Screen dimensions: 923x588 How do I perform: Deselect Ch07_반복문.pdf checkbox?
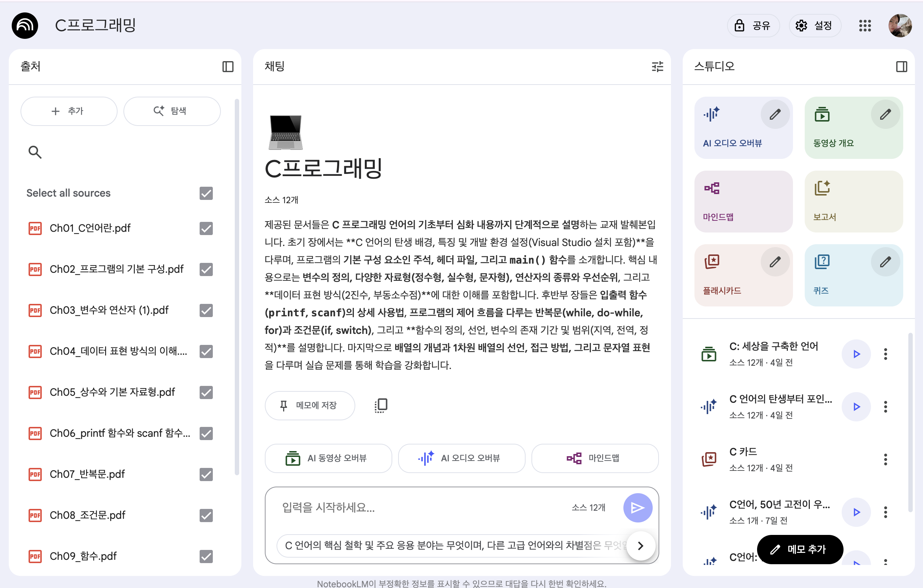206,474
